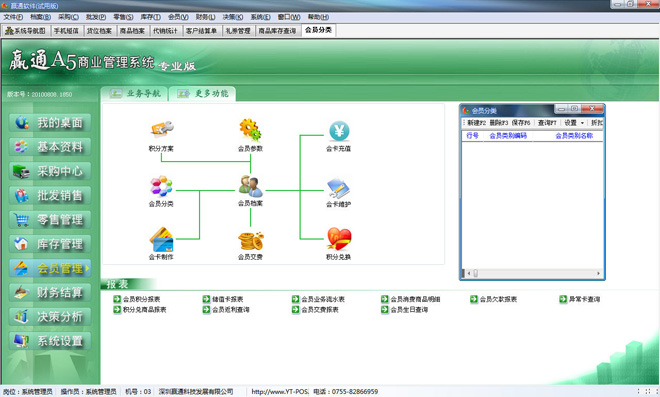Click the 会员类别编码 column header
This screenshot has width=660, height=397.
point(508,136)
